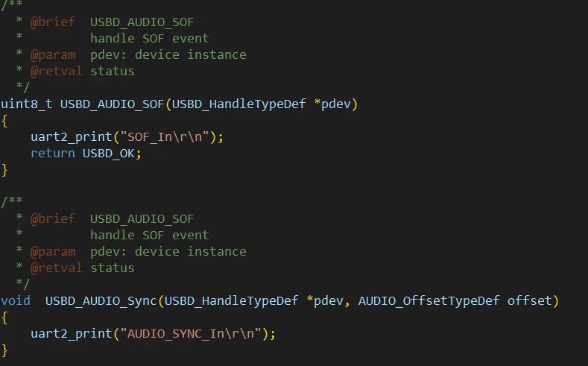Click USBD_HandleTypeDef in the Sync function signature
Image resolution: width=588 pixels, height=366 pixels.
pyautogui.click(x=231, y=300)
